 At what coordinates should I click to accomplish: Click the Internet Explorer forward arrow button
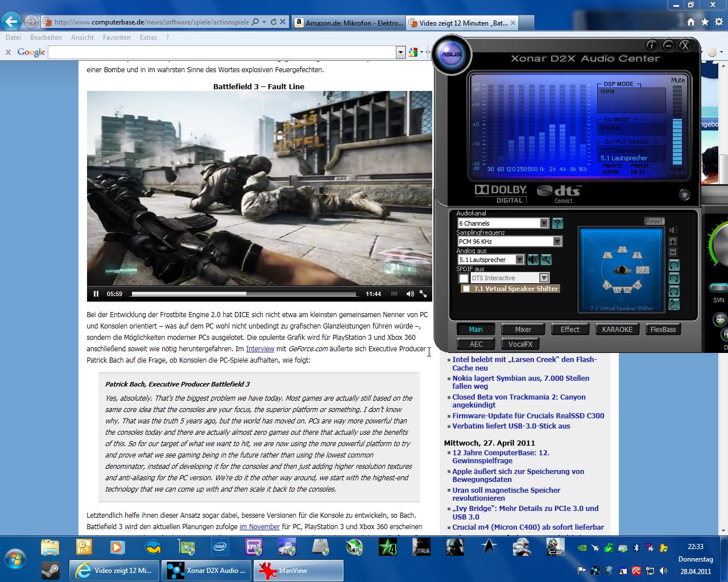[31, 22]
